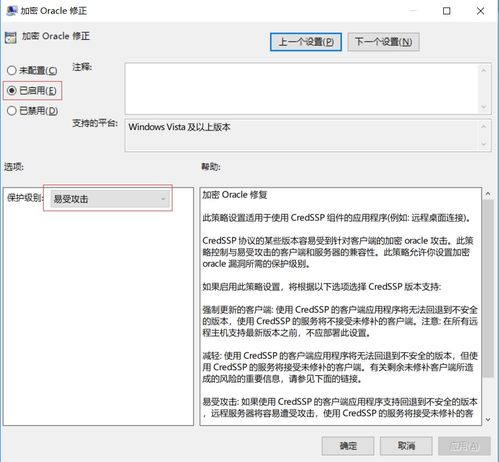The image size is (499, 462).
Task: Go to 下一个设置 policy
Action: click(x=383, y=42)
